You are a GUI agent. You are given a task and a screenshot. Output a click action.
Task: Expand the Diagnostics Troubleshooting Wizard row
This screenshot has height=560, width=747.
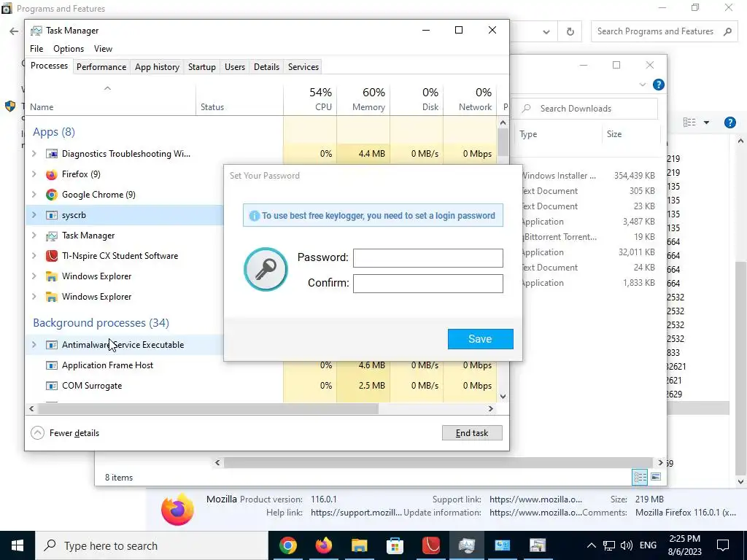point(34,154)
